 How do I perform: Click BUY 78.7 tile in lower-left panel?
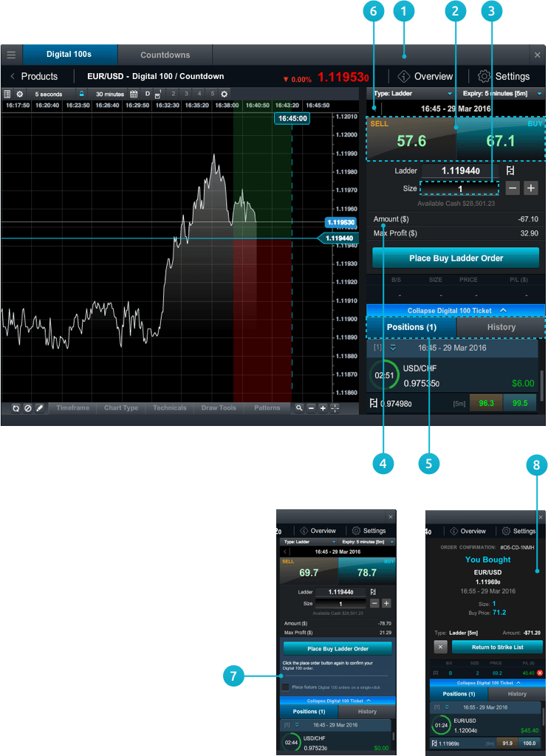point(367,571)
